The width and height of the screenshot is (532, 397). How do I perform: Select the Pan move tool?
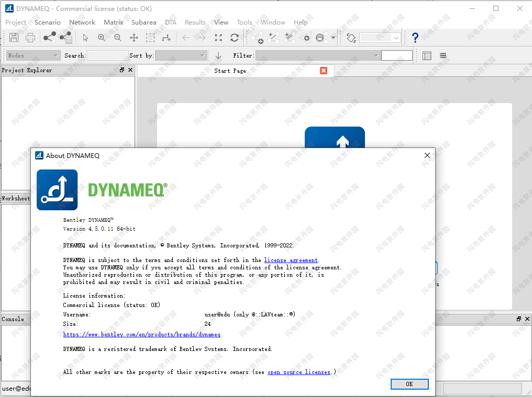pos(134,38)
